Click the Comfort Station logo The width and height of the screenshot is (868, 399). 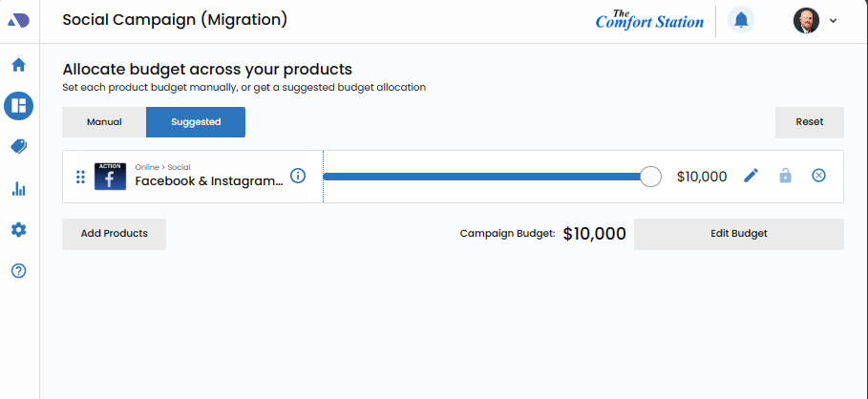[x=649, y=20]
